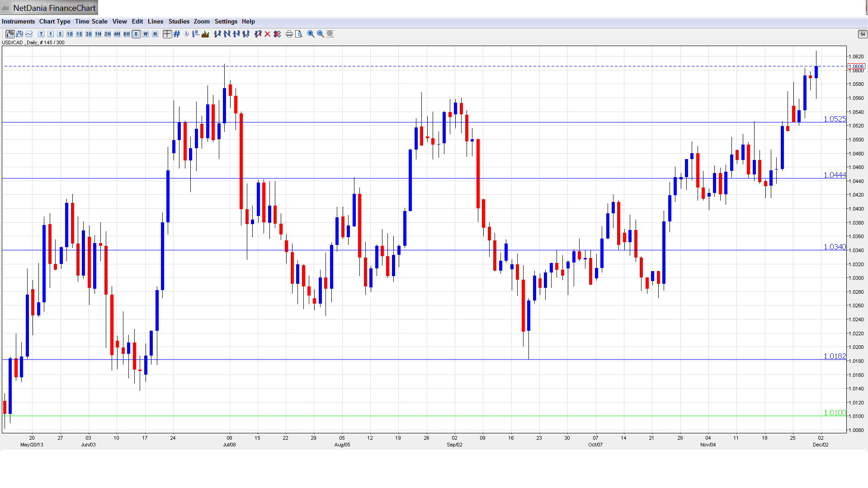Screen dimensions: 868x488
Task: Click the zoom out magnifier
Action: 321,34
